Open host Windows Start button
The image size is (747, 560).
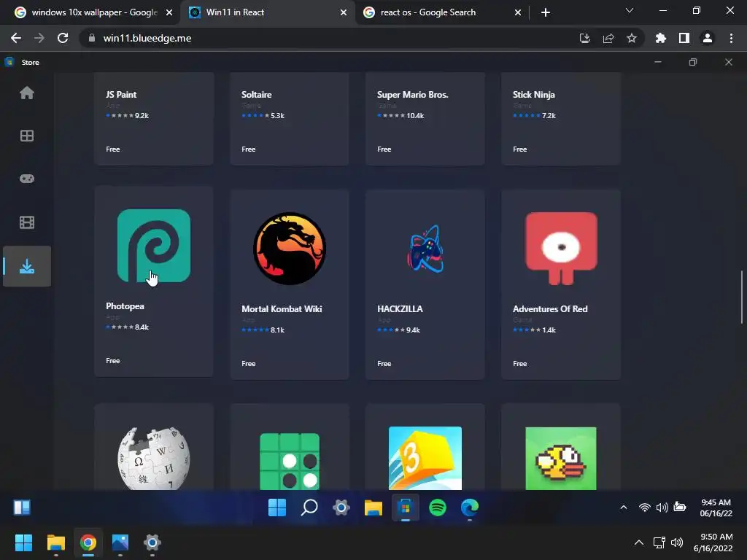[x=23, y=542]
